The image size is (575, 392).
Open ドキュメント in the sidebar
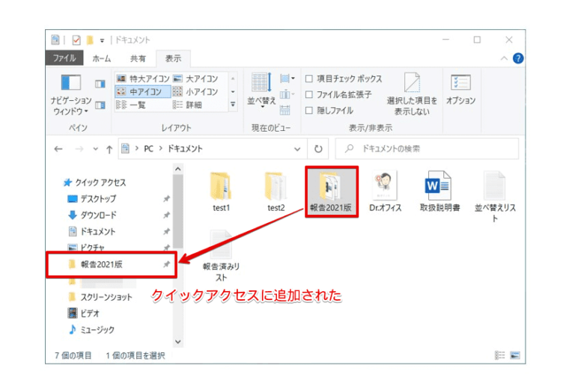92,231
